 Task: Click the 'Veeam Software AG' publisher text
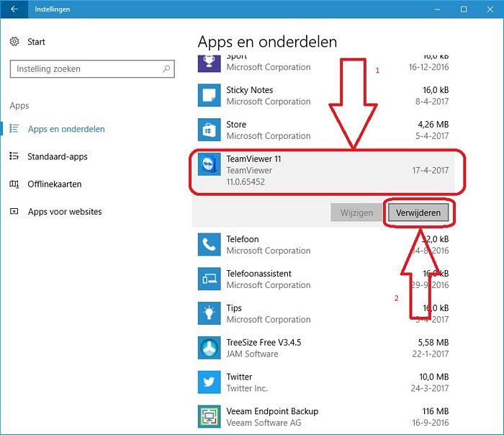[264, 423]
